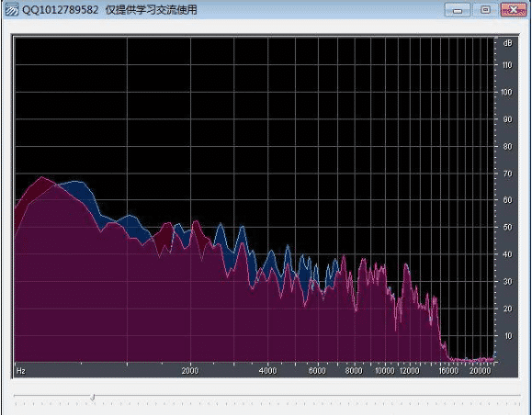This screenshot has height=415, width=532.
Task: Click the highest pink peak near 70 dB
Action: pyautogui.click(x=41, y=177)
